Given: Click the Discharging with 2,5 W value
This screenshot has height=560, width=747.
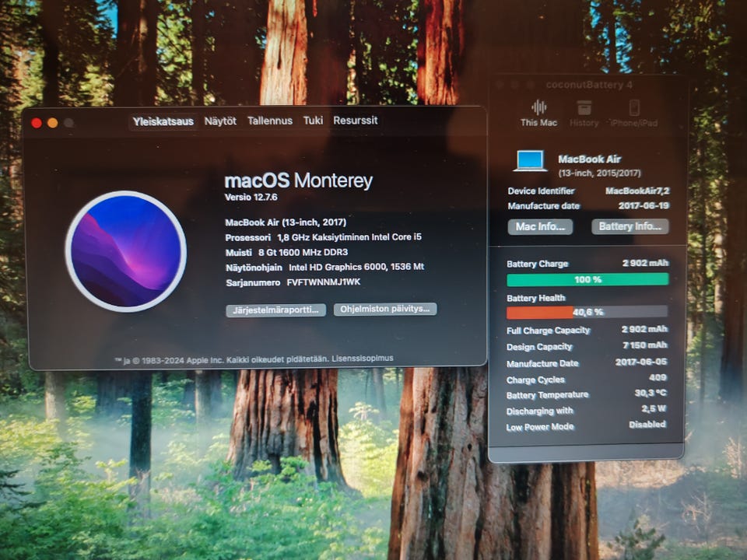Looking at the screenshot, I should [x=654, y=408].
